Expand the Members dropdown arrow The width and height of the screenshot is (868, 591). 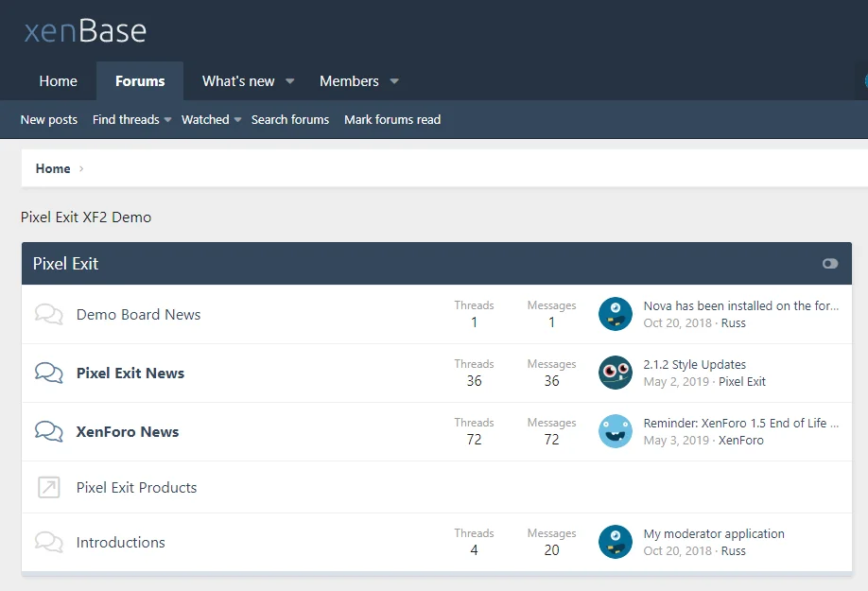coord(394,81)
